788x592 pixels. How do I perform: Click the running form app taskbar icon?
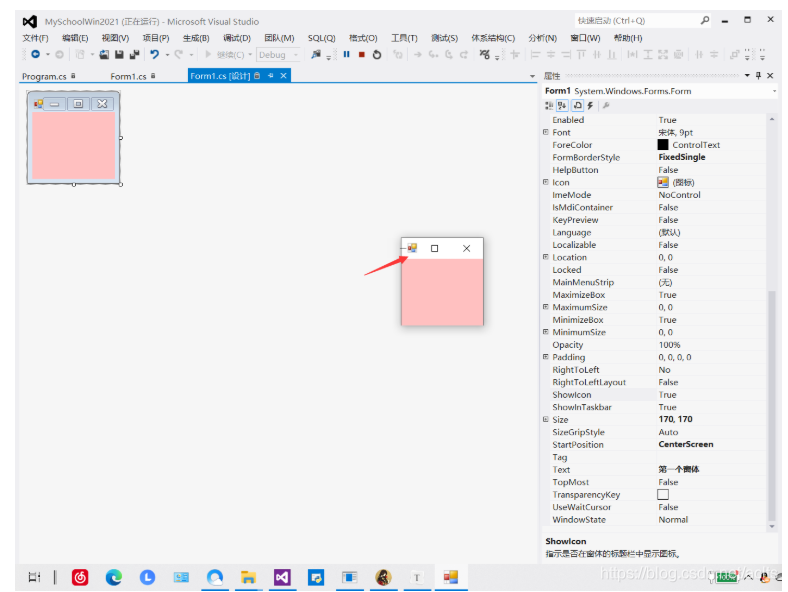[x=450, y=577]
